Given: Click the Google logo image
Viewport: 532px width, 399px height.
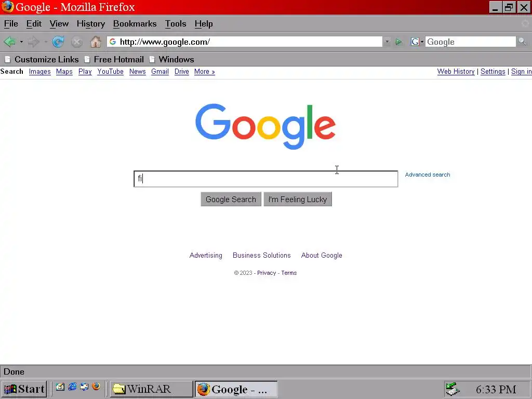Looking at the screenshot, I should [265, 126].
